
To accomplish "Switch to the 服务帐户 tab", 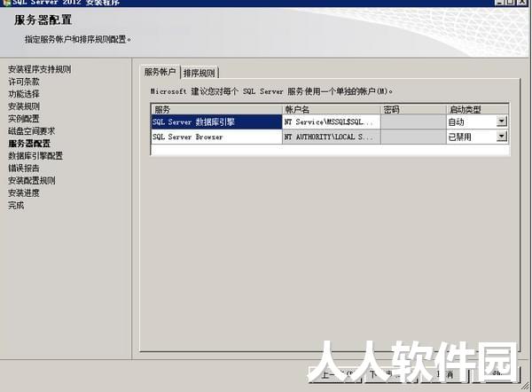I will (x=160, y=72).
